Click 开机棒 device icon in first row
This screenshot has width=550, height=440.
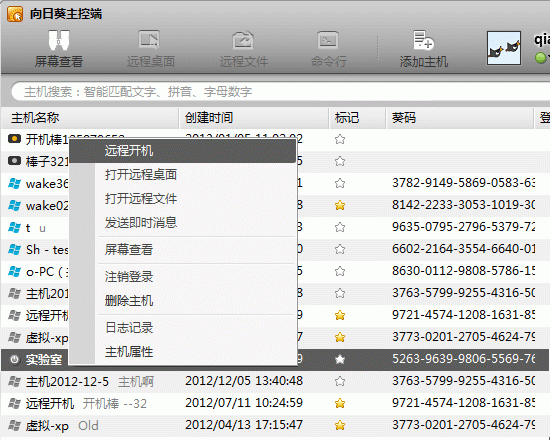pyautogui.click(x=14, y=139)
